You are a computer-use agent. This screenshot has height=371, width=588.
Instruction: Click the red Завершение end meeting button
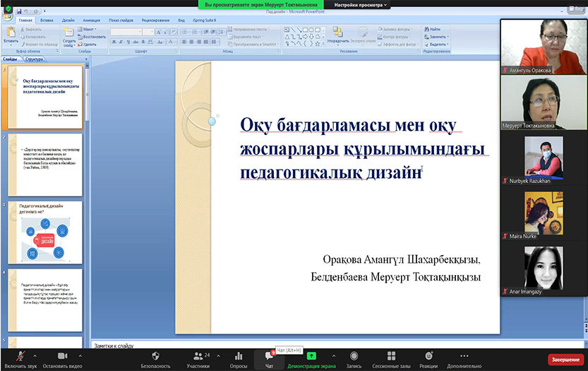pyautogui.click(x=565, y=359)
